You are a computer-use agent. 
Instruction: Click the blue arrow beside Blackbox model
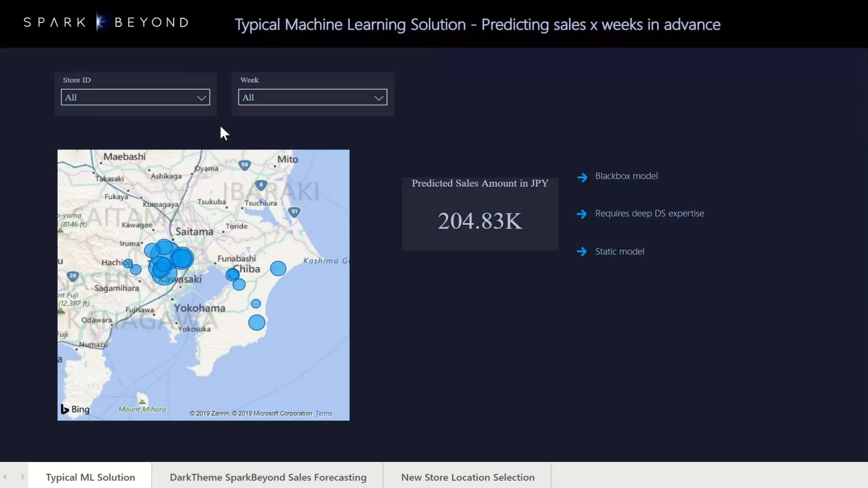pyautogui.click(x=582, y=177)
